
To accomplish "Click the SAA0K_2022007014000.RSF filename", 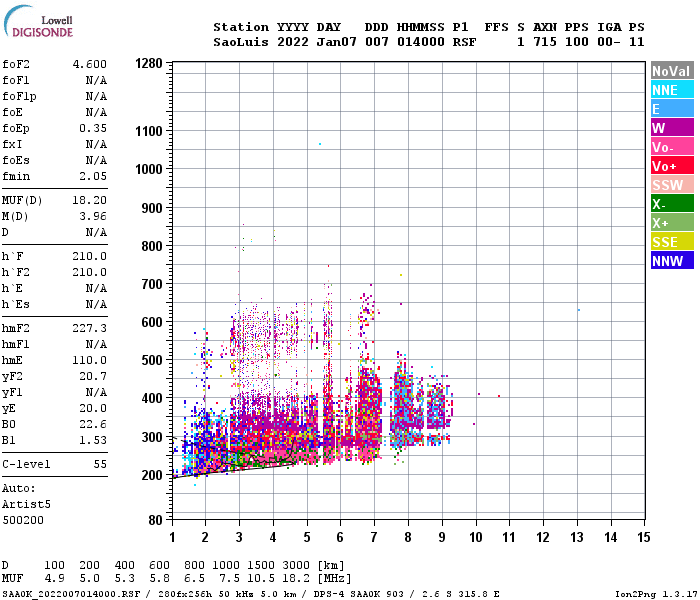I will [x=71, y=594].
